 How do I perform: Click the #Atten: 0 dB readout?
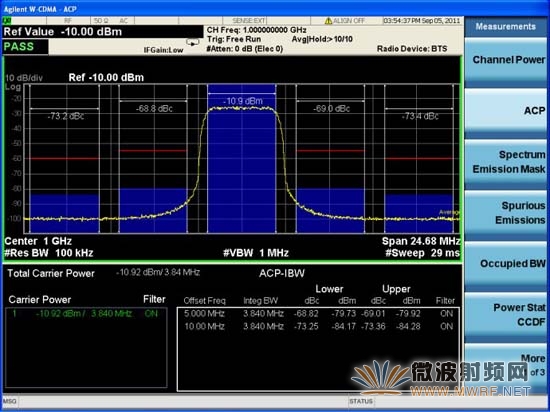point(245,49)
